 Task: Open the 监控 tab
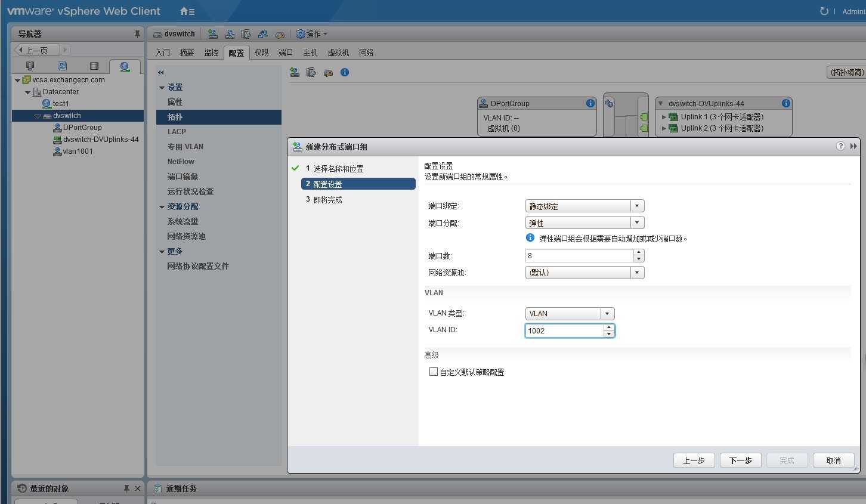click(211, 52)
